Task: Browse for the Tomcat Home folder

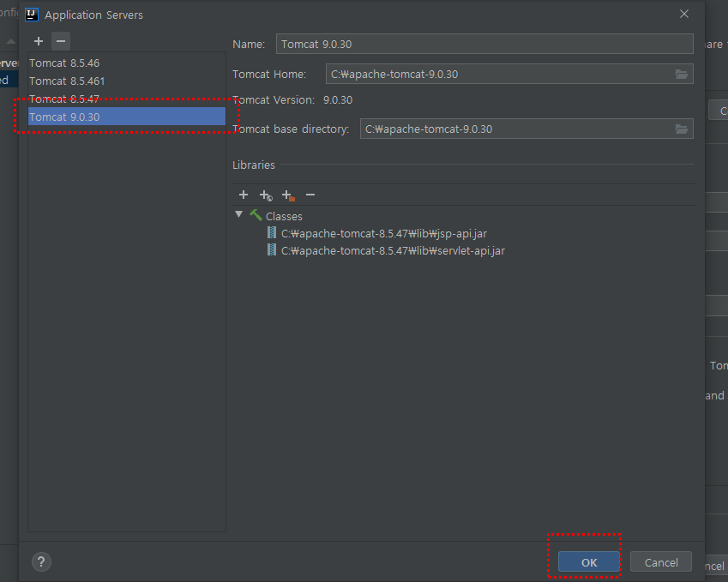Action: [x=681, y=75]
